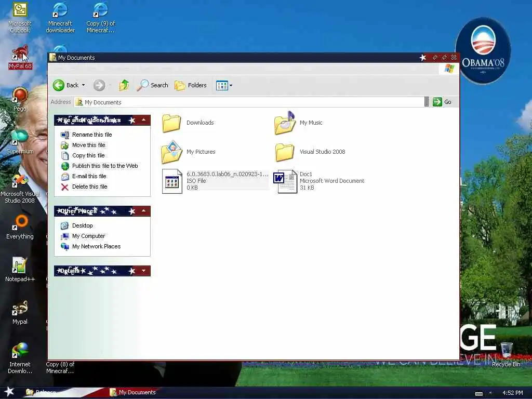Select the Supermium desktop icon

(x=20, y=142)
